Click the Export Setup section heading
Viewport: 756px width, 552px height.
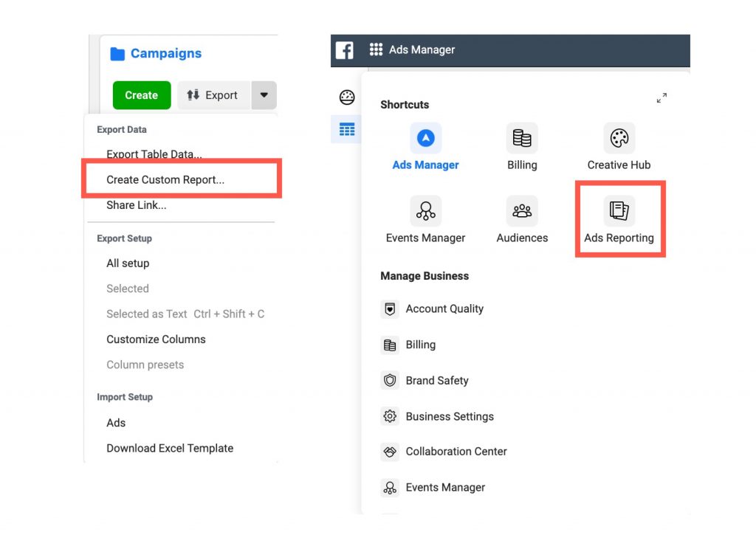click(x=124, y=238)
